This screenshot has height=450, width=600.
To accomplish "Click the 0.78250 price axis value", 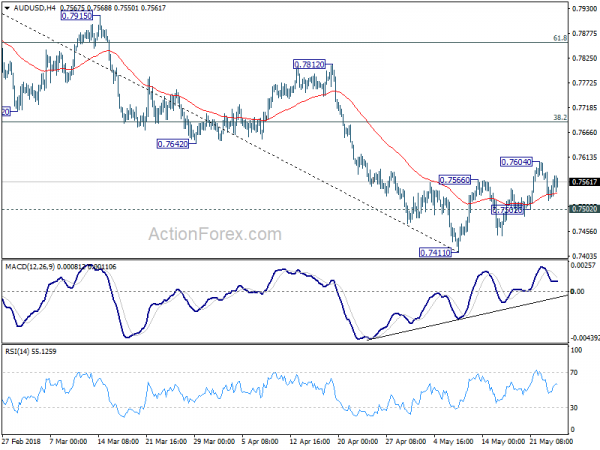I will pos(584,58).
